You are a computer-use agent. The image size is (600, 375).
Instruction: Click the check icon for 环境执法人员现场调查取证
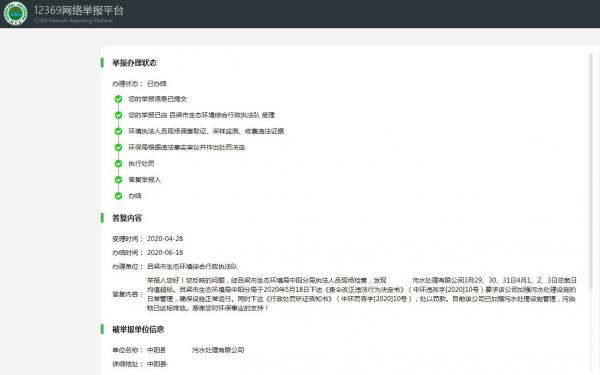(118, 131)
